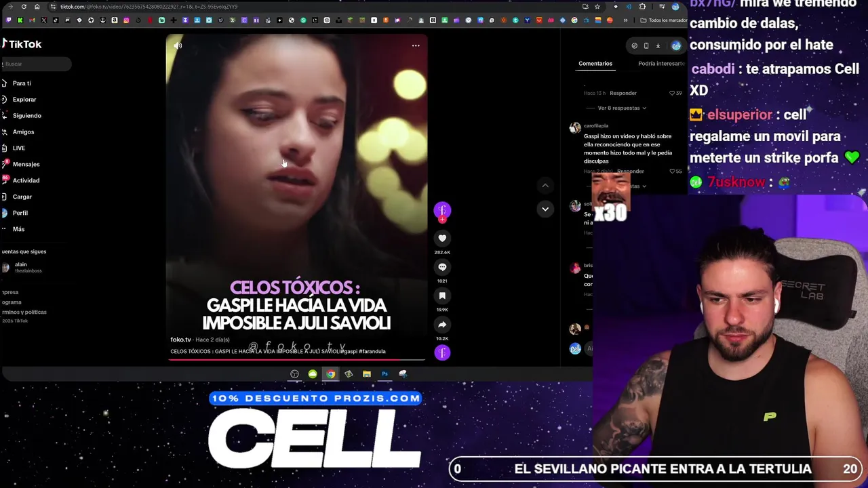Focus the Buscar search field
This screenshot has height=488, width=868.
coord(36,64)
